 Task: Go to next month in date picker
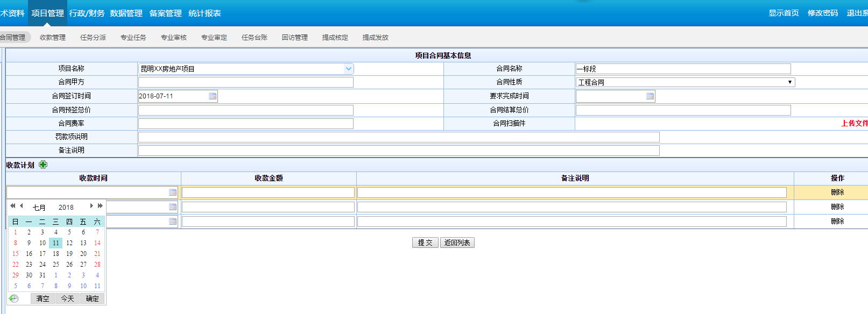91,206
